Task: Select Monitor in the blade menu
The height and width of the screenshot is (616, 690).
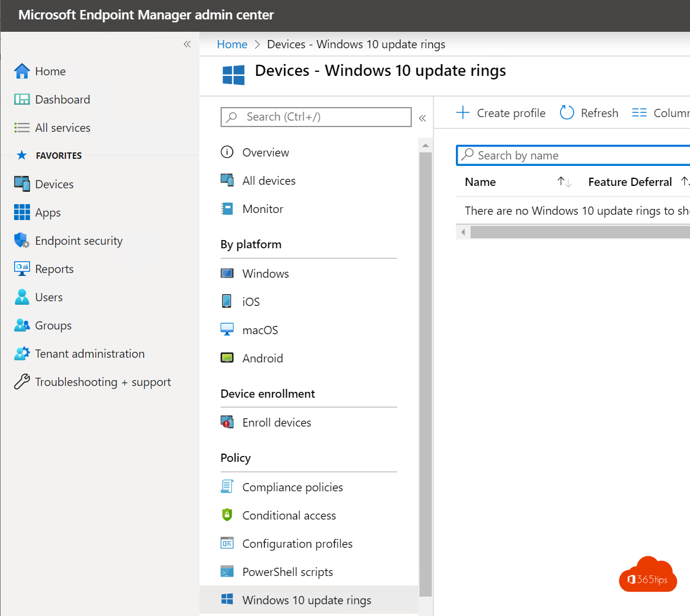Action: click(x=263, y=209)
